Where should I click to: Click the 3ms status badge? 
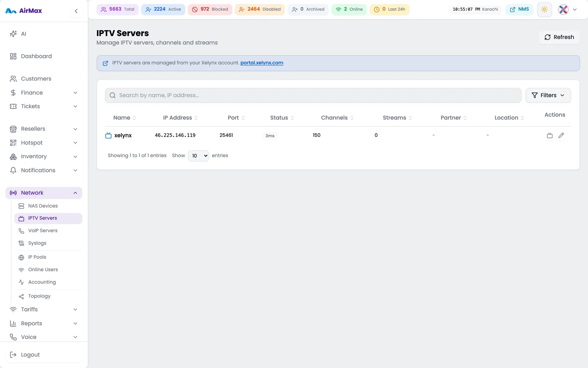270,136
